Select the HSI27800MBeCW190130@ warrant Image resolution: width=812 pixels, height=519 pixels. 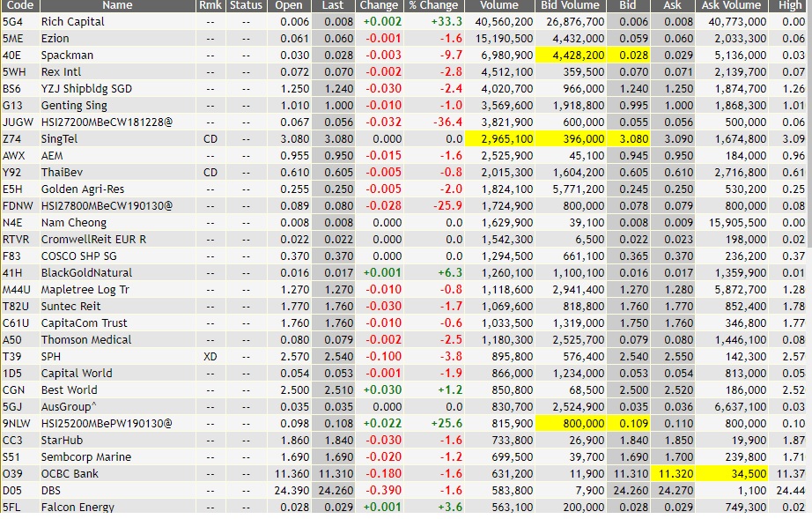click(107, 205)
